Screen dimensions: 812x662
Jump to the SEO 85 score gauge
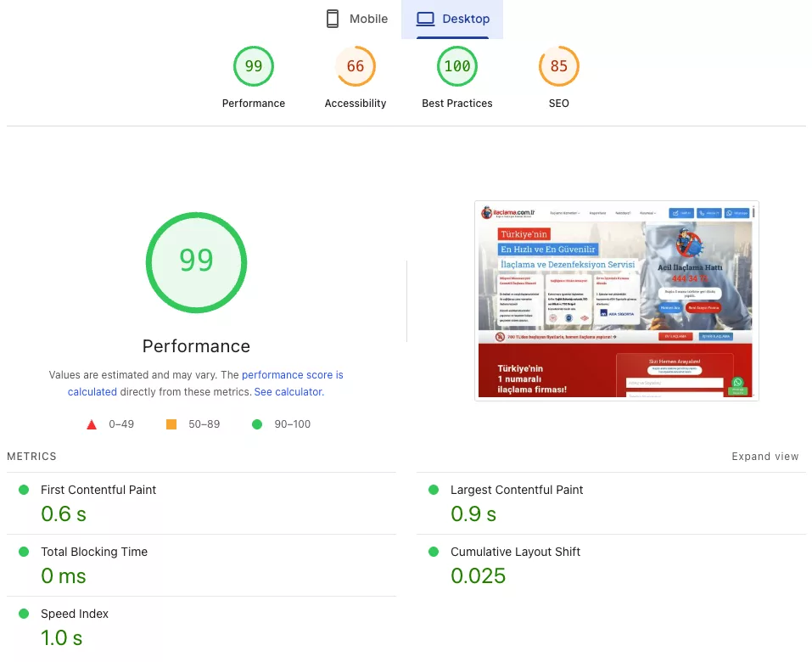pyautogui.click(x=559, y=67)
